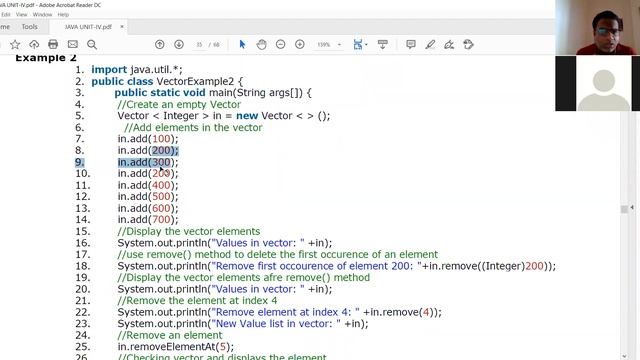Click the fit page options icon
The height and width of the screenshot is (360, 640).
[x=358, y=44]
